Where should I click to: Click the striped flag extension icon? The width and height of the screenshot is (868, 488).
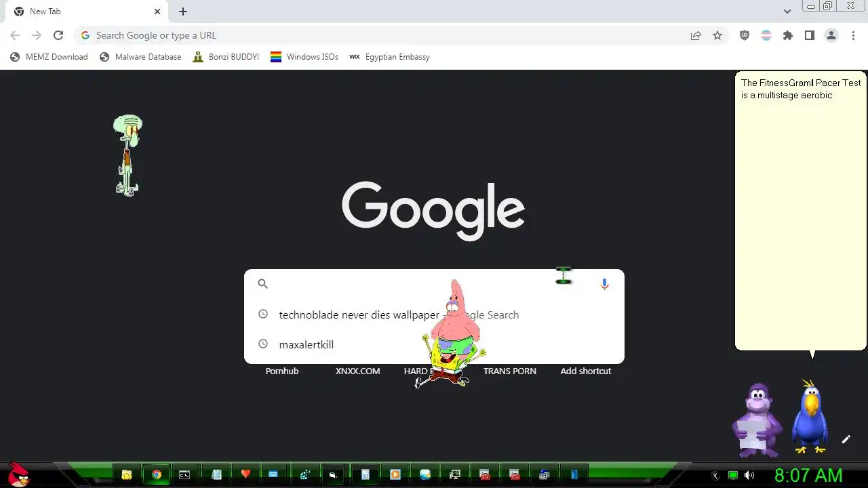click(766, 35)
